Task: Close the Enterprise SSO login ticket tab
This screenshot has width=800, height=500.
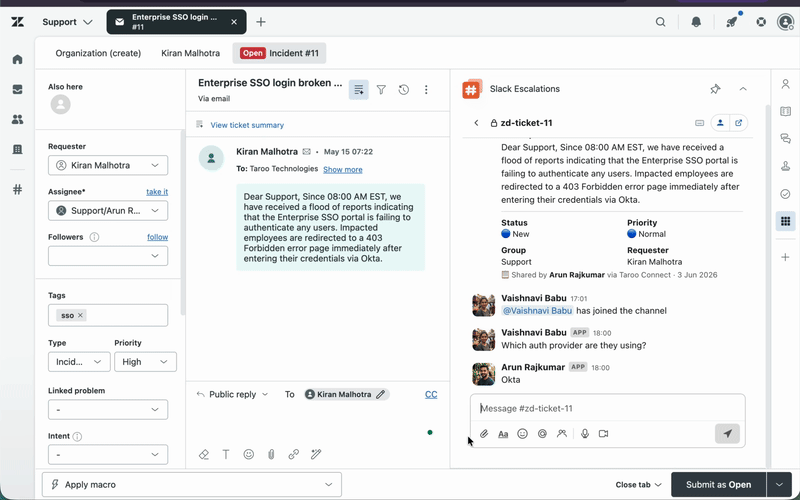Action: [x=234, y=22]
